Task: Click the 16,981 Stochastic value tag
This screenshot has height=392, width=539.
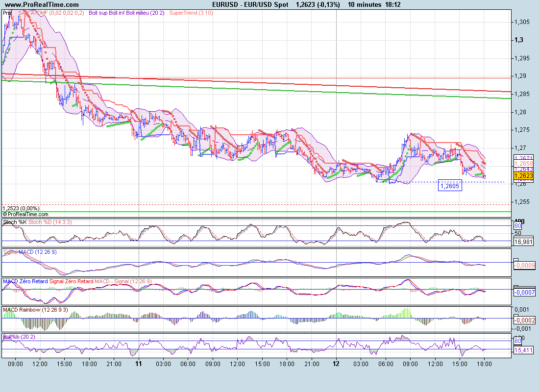Action: (523, 242)
